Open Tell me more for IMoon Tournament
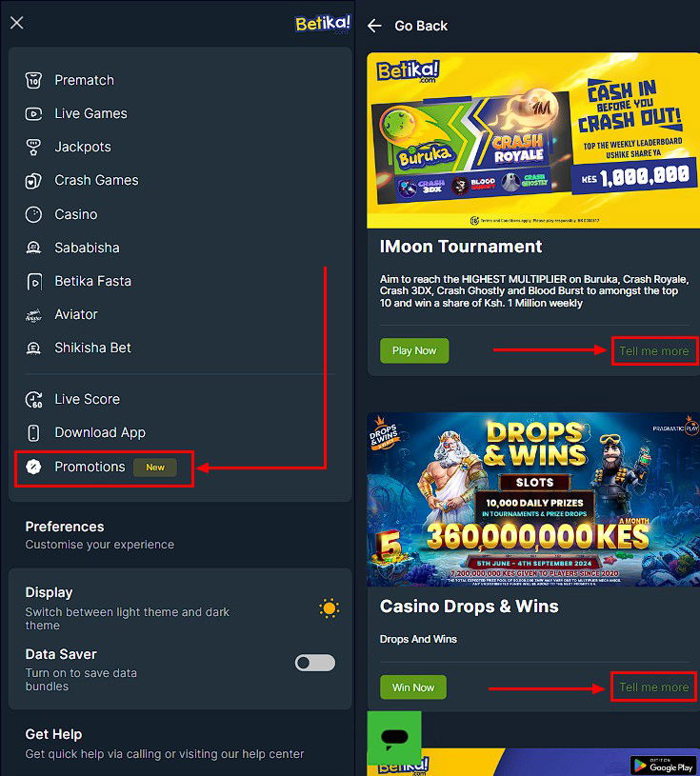 [654, 351]
